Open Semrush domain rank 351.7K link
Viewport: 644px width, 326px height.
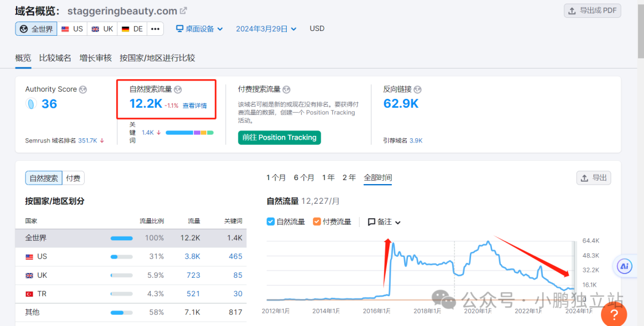pyautogui.click(x=88, y=141)
